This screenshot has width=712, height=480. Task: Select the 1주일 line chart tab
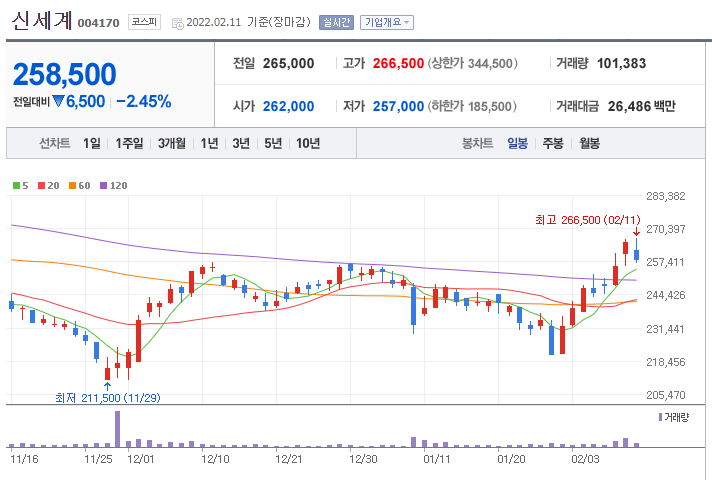point(129,144)
